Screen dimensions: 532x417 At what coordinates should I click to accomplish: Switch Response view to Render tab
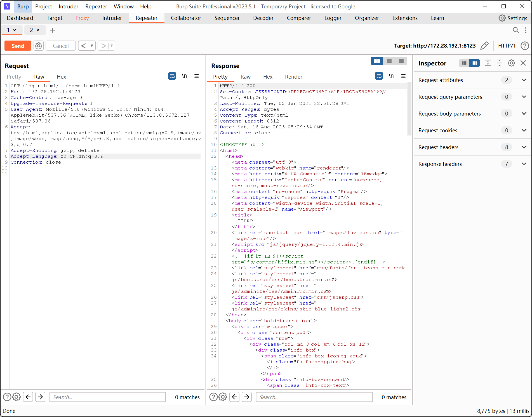point(293,77)
